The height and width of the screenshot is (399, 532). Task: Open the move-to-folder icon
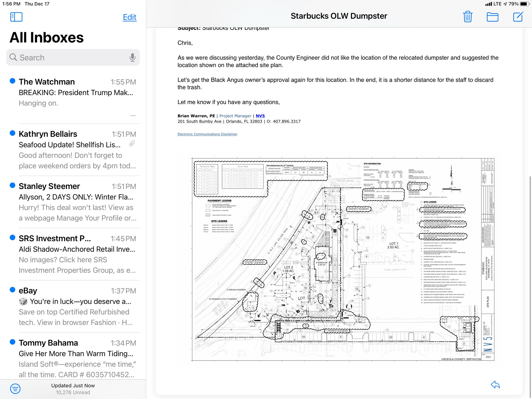click(x=492, y=17)
